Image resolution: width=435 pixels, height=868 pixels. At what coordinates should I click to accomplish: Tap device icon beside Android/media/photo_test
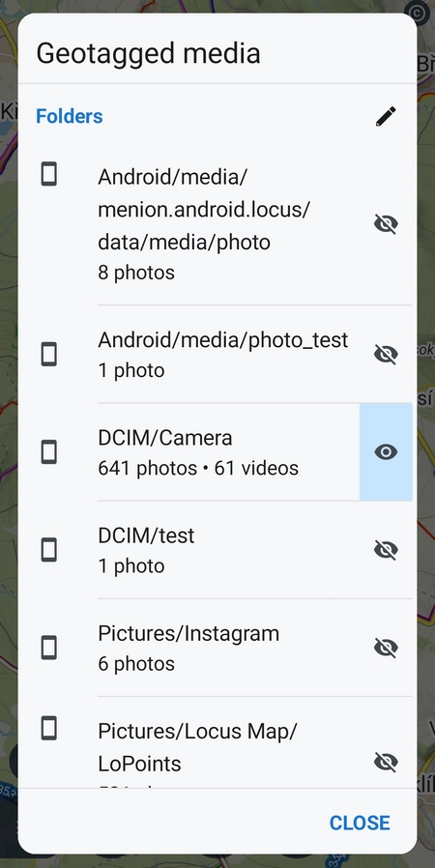tap(49, 355)
